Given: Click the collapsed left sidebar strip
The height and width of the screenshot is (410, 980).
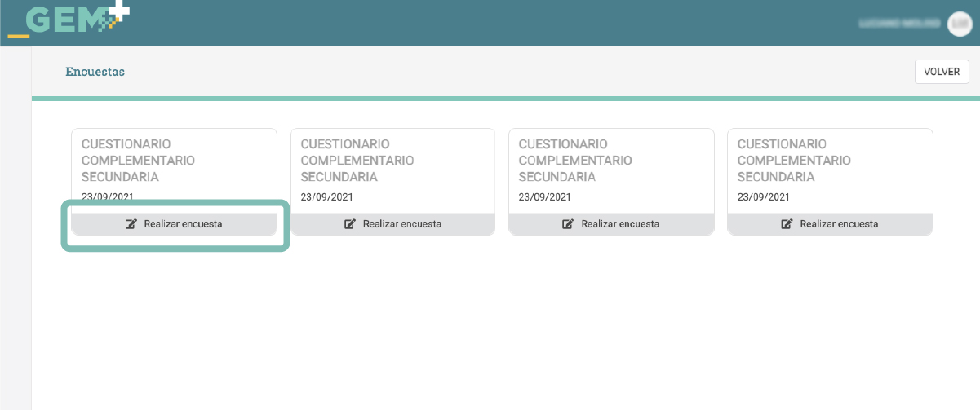Looking at the screenshot, I should (16, 228).
